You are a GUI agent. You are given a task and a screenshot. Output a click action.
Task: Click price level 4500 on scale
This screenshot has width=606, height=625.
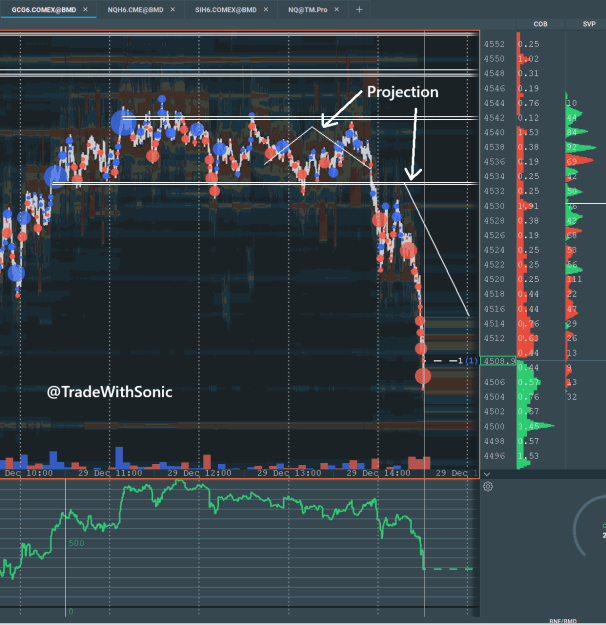tap(494, 426)
